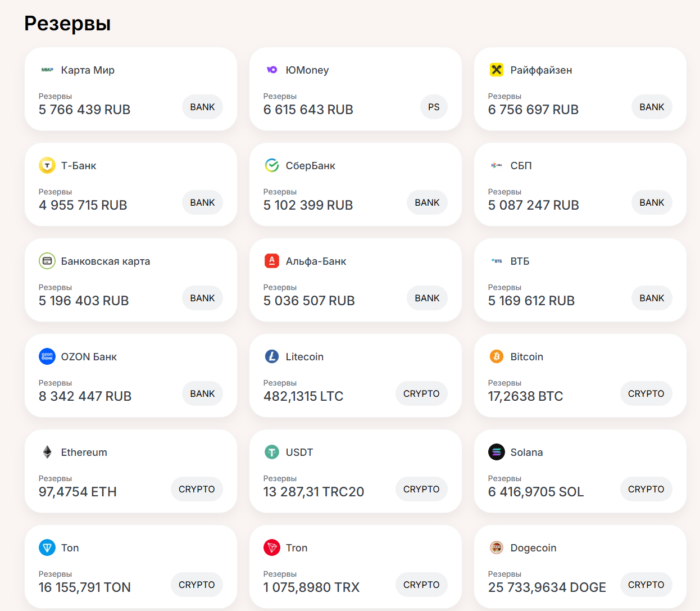Click the green USDT Tether icon
700x611 pixels.
click(272, 452)
